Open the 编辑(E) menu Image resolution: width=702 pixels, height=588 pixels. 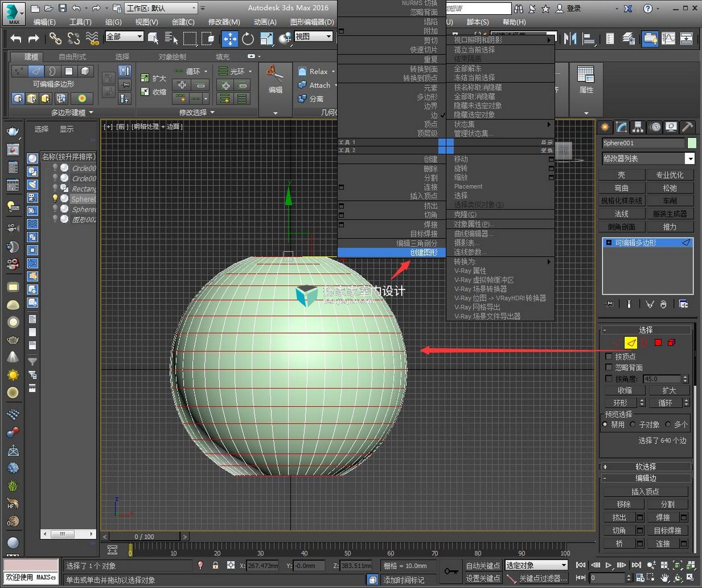44,22
